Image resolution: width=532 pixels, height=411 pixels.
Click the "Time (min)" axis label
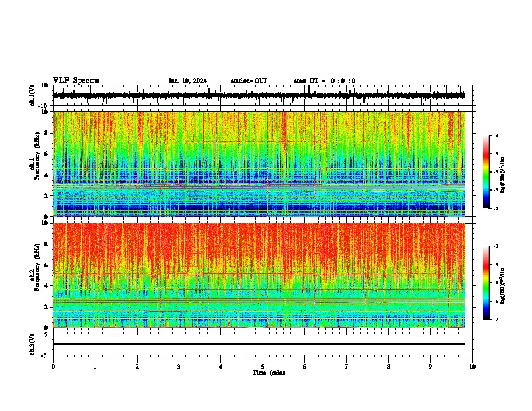(269, 373)
